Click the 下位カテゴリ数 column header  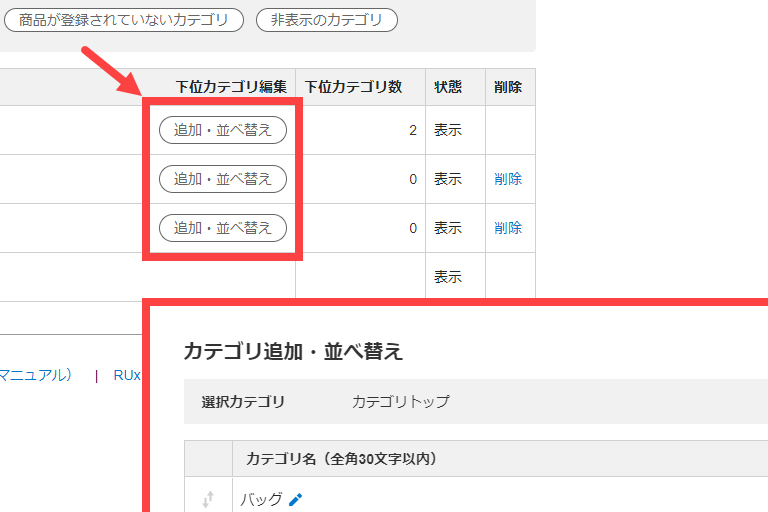pyautogui.click(x=353, y=87)
